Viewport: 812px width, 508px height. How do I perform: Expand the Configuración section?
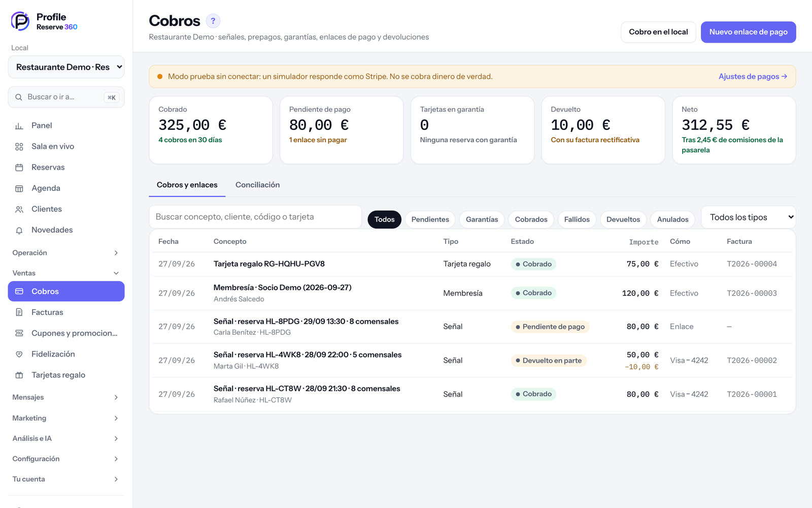click(66, 459)
